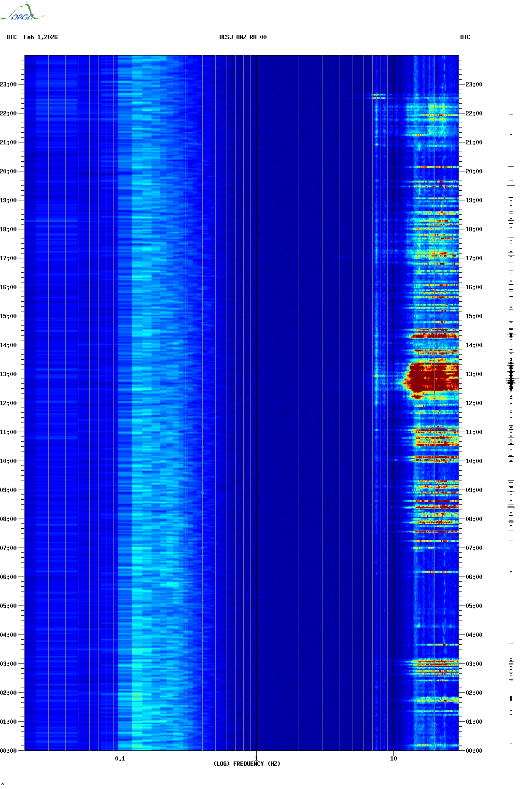Click the 00:00 label on left axis
The width and height of the screenshot is (532, 789).
[8, 751]
